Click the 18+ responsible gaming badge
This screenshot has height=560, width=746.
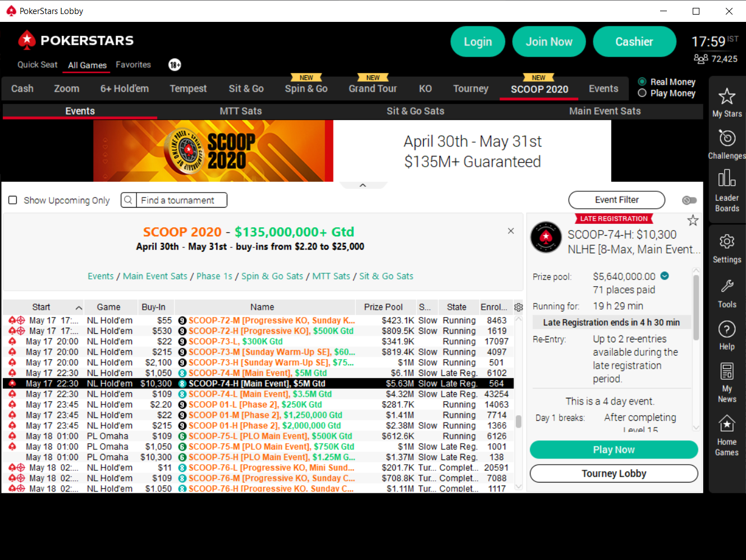(175, 65)
